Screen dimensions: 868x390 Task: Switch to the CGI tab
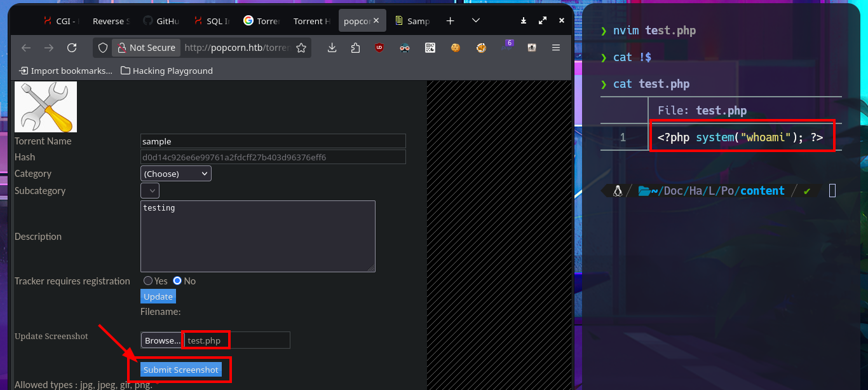pos(62,21)
